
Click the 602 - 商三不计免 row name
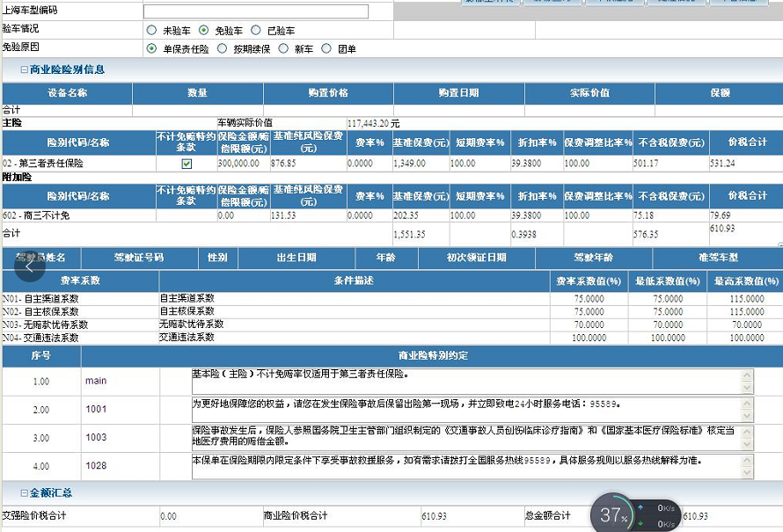(35, 215)
